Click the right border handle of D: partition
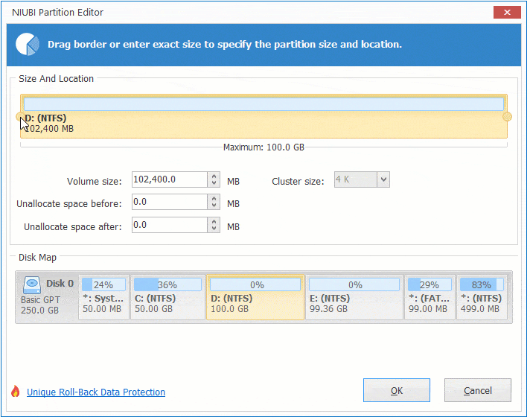The image size is (530, 420). pyautogui.click(x=507, y=116)
